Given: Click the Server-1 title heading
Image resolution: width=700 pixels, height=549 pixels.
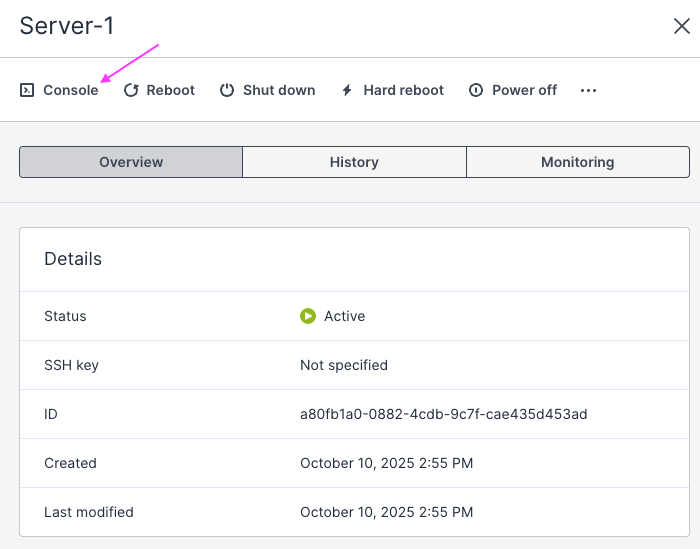Looking at the screenshot, I should tap(66, 26).
